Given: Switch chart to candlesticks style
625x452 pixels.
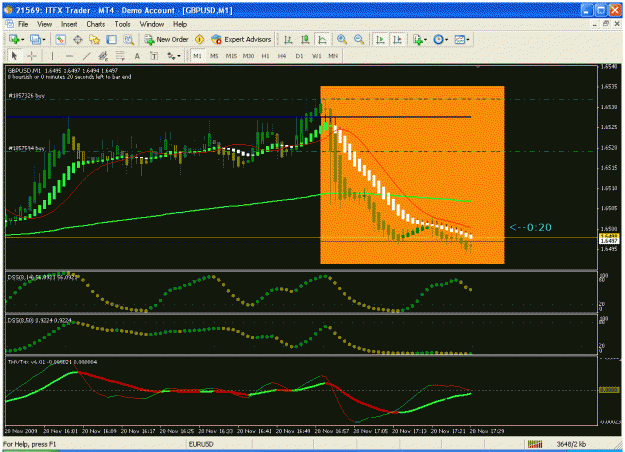Looking at the screenshot, I should coord(305,39).
